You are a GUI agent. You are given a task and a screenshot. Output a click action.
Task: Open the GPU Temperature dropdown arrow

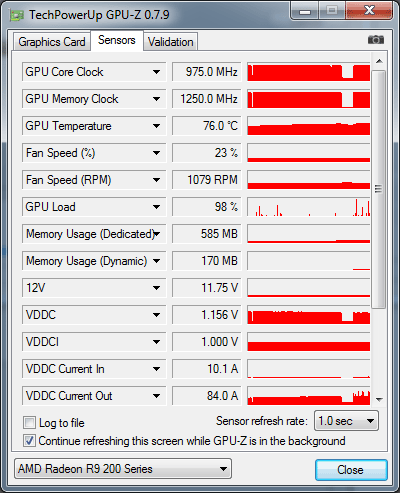[156, 126]
